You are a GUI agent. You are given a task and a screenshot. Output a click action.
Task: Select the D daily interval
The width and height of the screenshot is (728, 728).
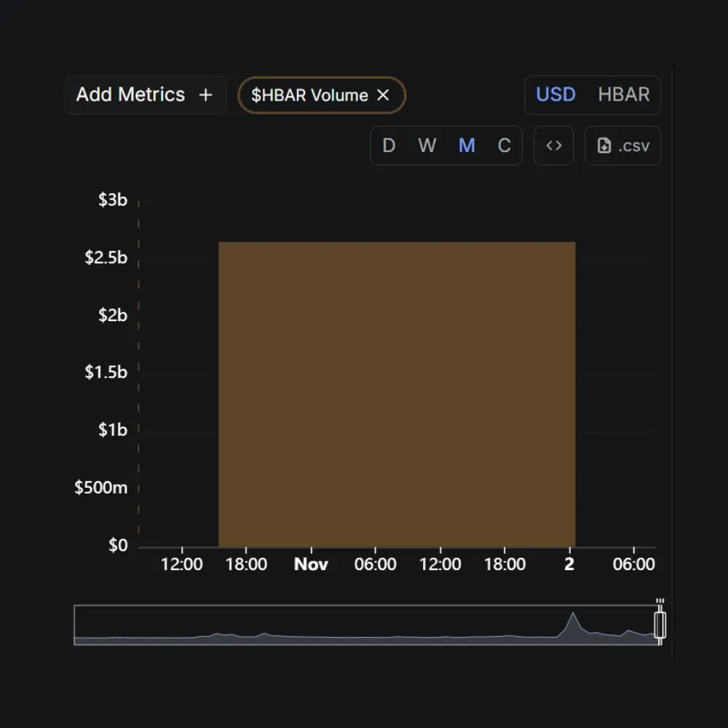click(389, 146)
